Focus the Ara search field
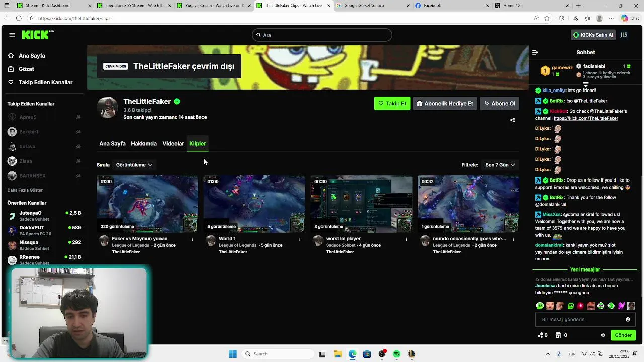 (322, 35)
